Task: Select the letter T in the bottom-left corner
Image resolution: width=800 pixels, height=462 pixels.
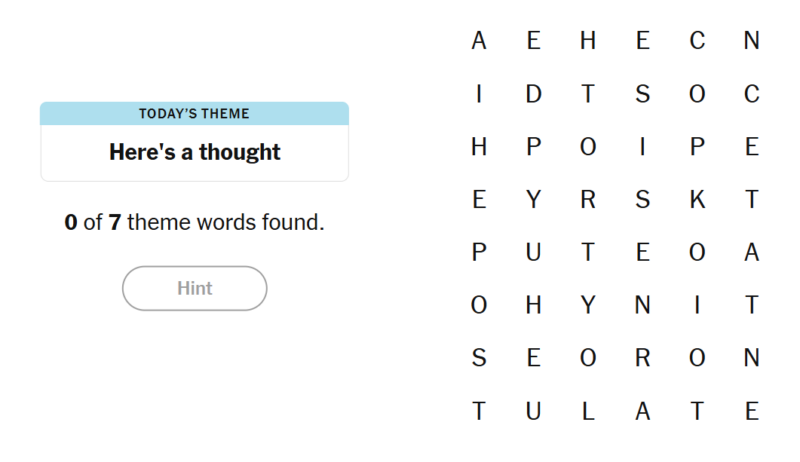Action: click(x=479, y=411)
